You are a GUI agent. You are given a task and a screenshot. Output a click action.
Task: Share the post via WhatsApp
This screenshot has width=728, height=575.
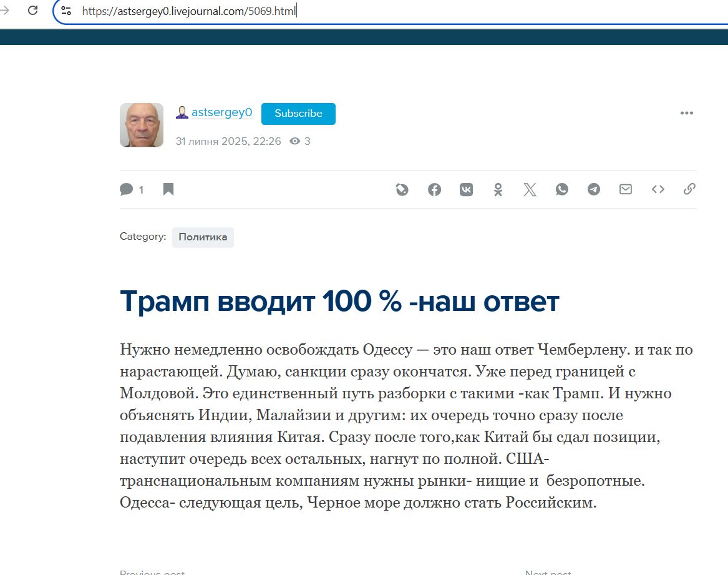[562, 189]
